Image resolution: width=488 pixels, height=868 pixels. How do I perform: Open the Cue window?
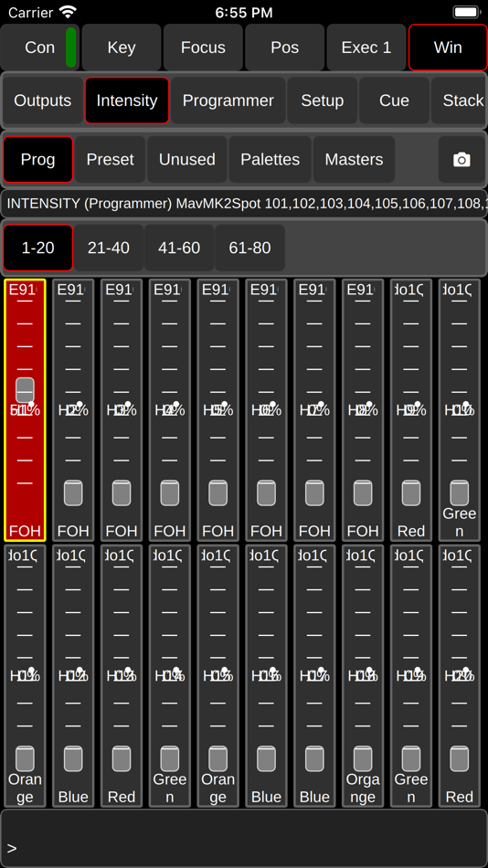tap(394, 101)
